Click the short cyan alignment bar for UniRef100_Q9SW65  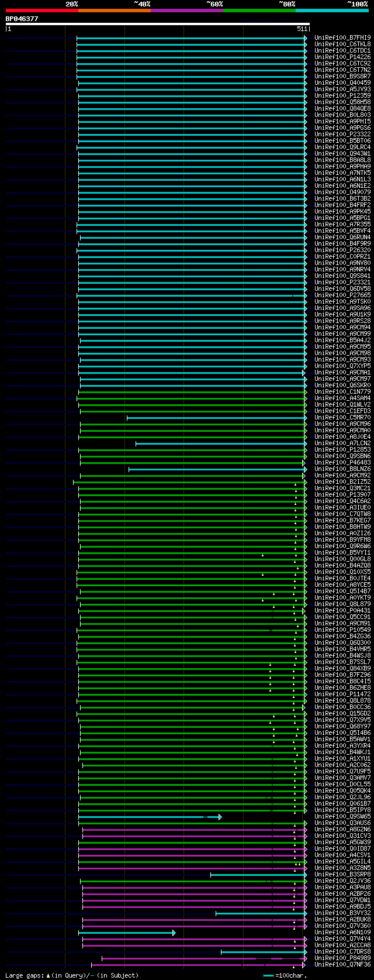point(150,816)
